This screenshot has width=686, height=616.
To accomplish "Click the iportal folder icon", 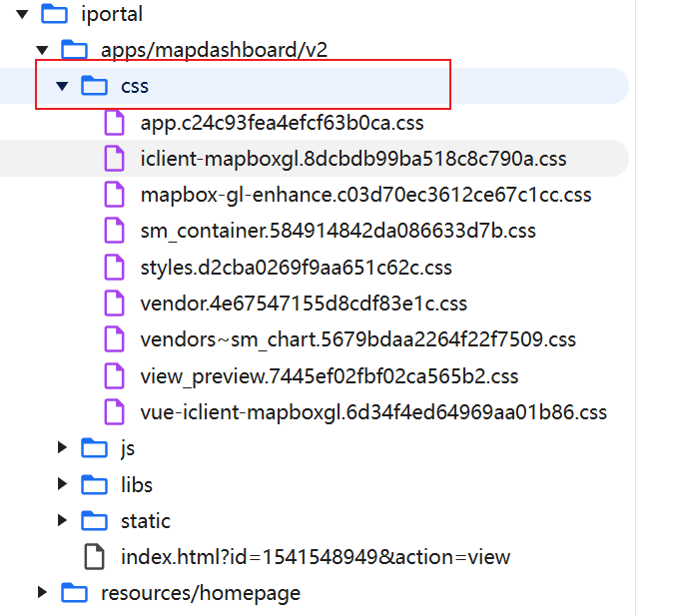I will [x=54, y=14].
